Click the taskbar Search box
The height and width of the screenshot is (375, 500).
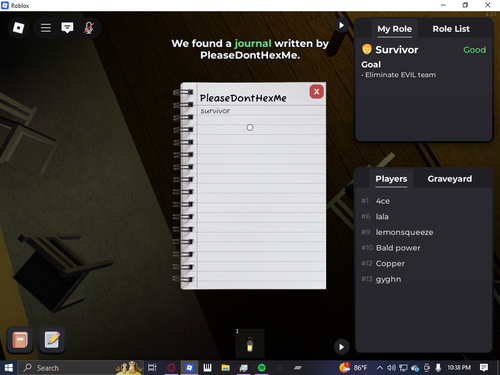tap(81, 368)
